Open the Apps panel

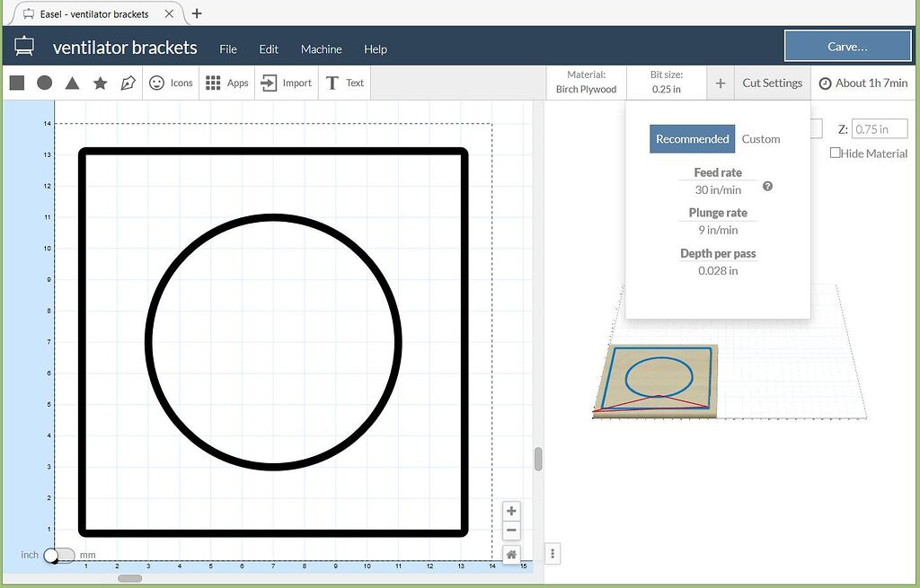pos(226,83)
